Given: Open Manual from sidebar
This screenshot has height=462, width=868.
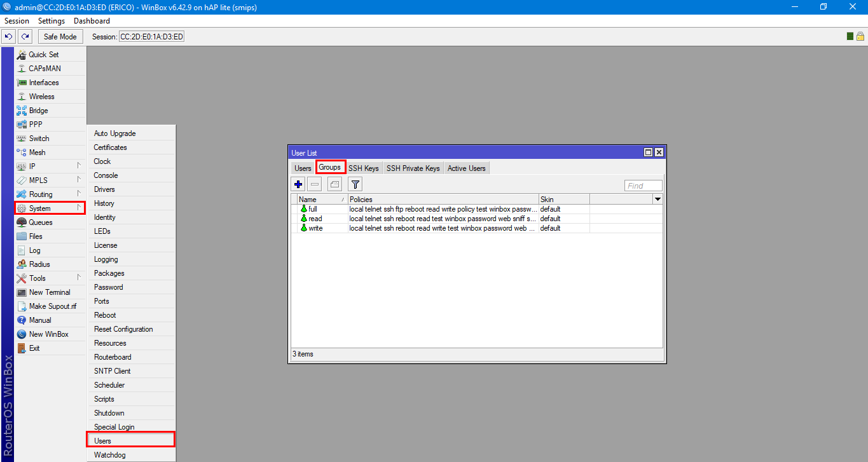Looking at the screenshot, I should click(x=50, y=320).
